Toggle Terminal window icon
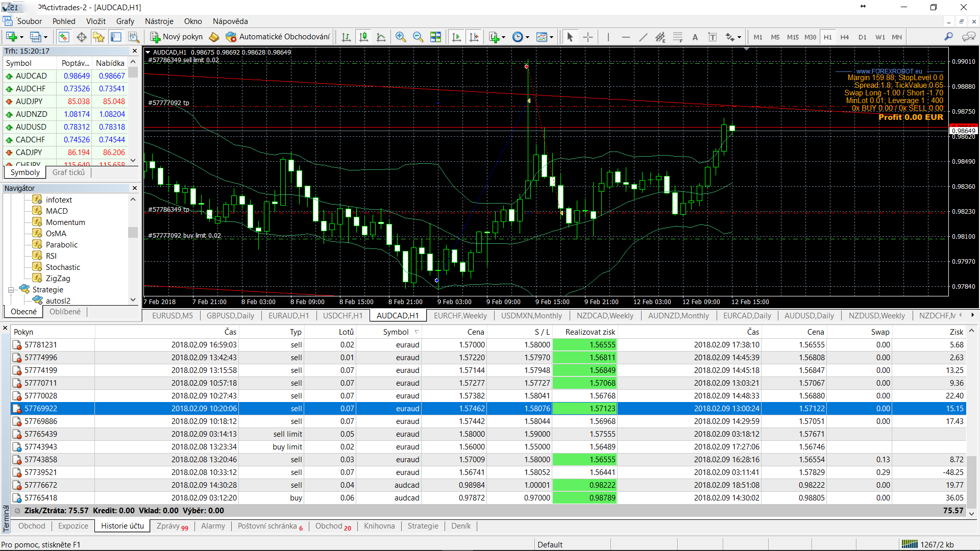Screen dimensions: 980x551 click(x=116, y=37)
